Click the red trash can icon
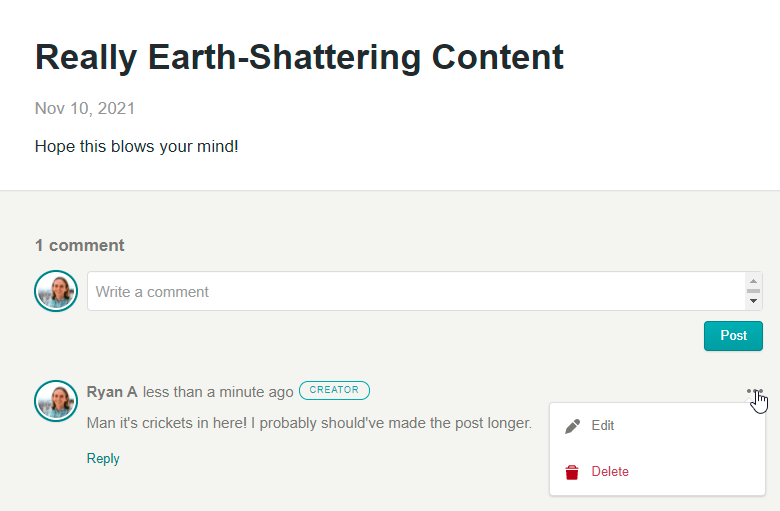The image size is (780, 511). [x=572, y=472]
